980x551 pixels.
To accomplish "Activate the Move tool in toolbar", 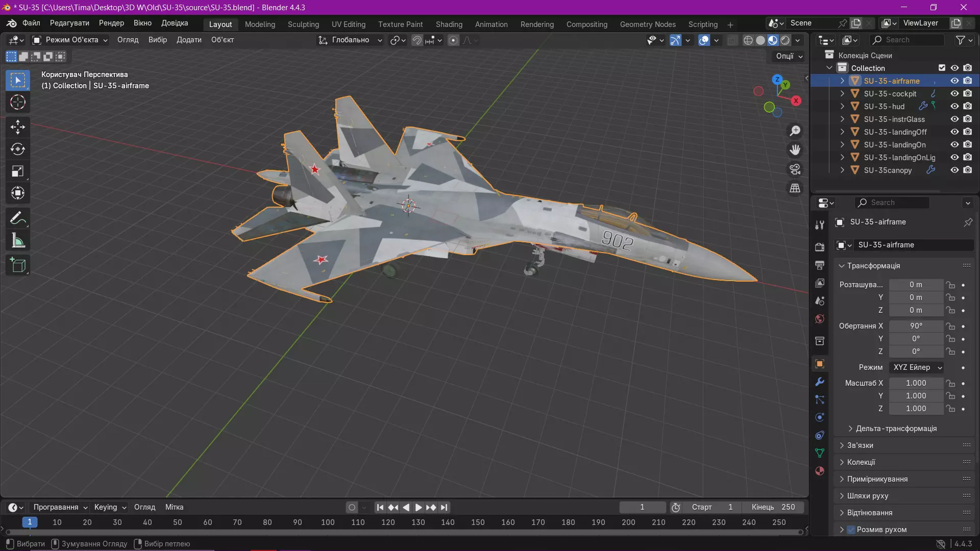I will click(18, 127).
